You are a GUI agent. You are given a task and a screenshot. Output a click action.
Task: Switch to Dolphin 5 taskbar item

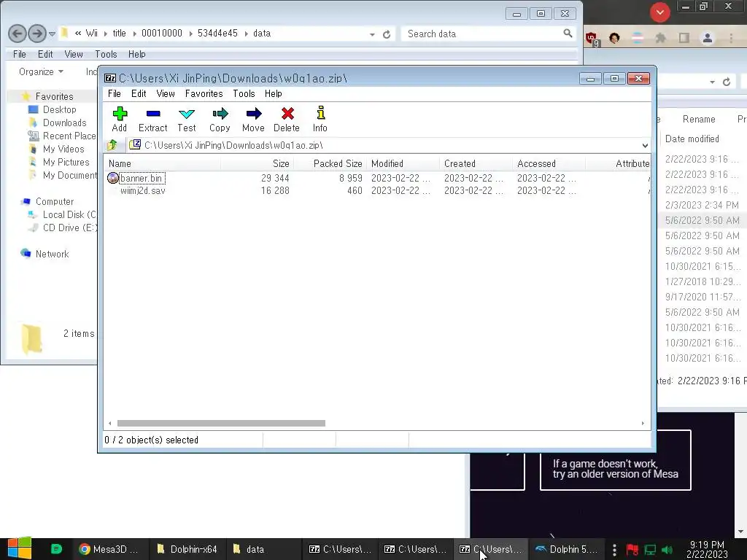point(566,549)
